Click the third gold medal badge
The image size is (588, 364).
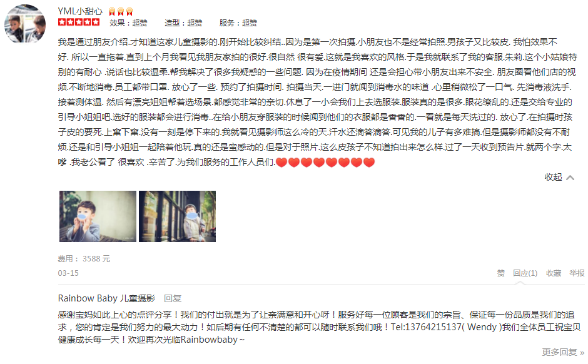[129, 12]
